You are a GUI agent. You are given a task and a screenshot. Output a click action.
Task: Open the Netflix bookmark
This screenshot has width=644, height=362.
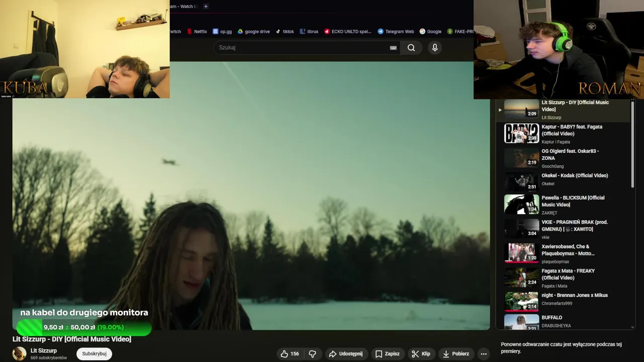[x=197, y=31]
